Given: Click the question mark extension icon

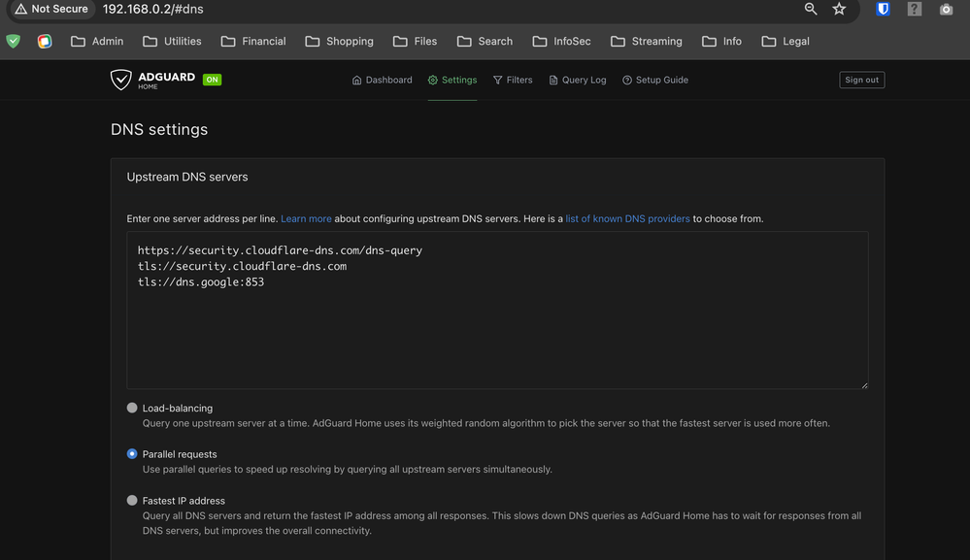Looking at the screenshot, I should click(915, 9).
